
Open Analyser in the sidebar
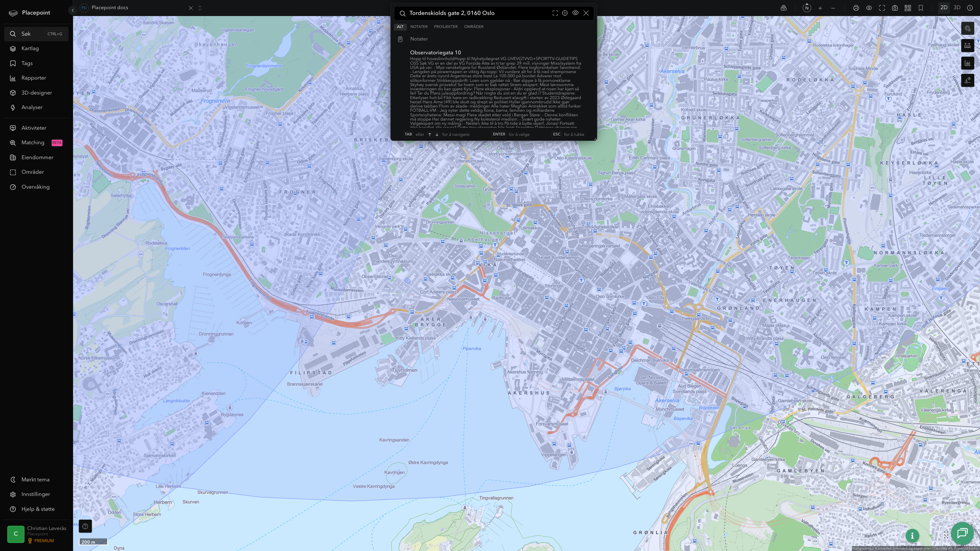point(36,108)
